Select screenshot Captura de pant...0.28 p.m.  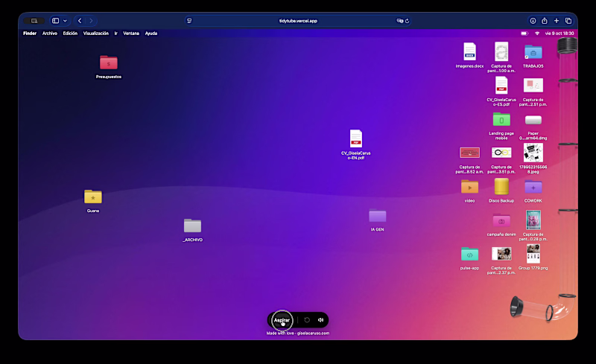pos(533,220)
